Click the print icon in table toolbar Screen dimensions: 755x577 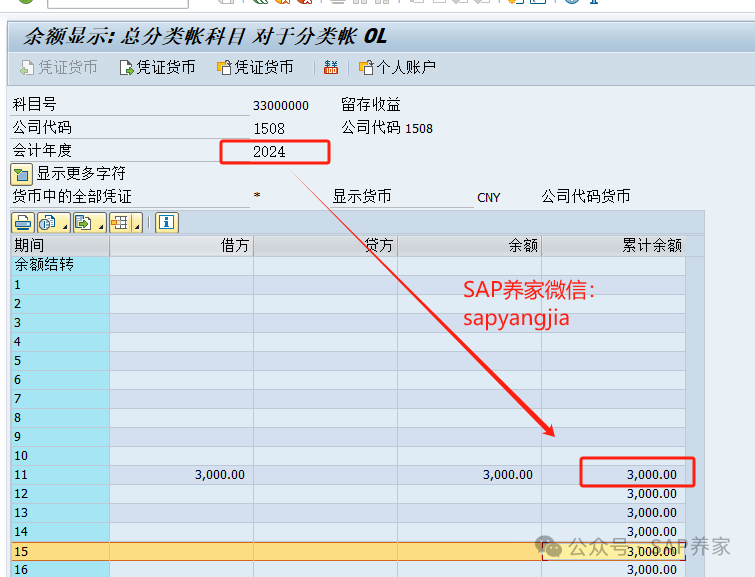23,223
